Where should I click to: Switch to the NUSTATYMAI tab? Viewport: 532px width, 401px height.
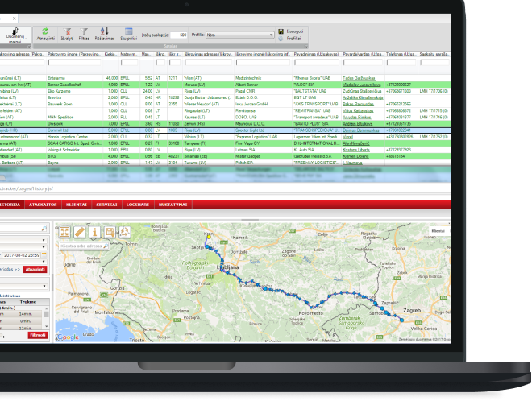pos(172,205)
